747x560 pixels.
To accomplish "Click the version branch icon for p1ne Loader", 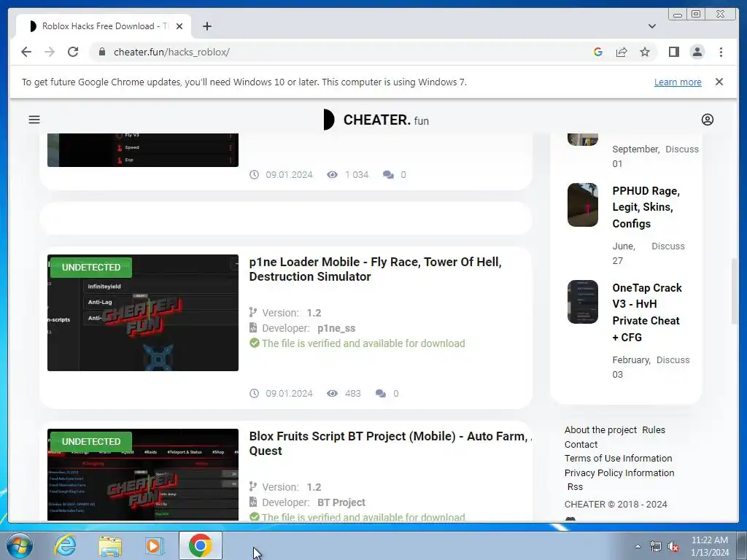I will [253, 312].
